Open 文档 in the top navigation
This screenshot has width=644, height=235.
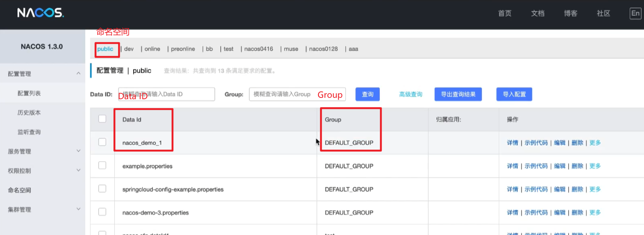[x=538, y=13]
